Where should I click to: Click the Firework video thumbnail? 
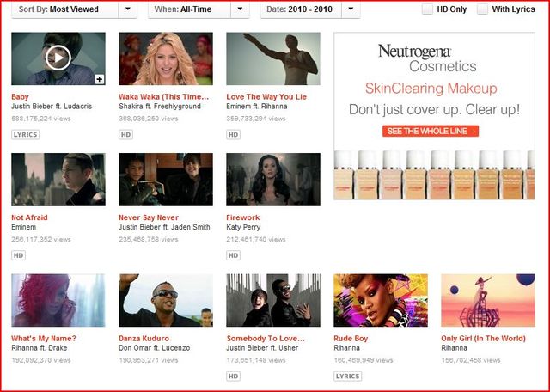click(273, 180)
